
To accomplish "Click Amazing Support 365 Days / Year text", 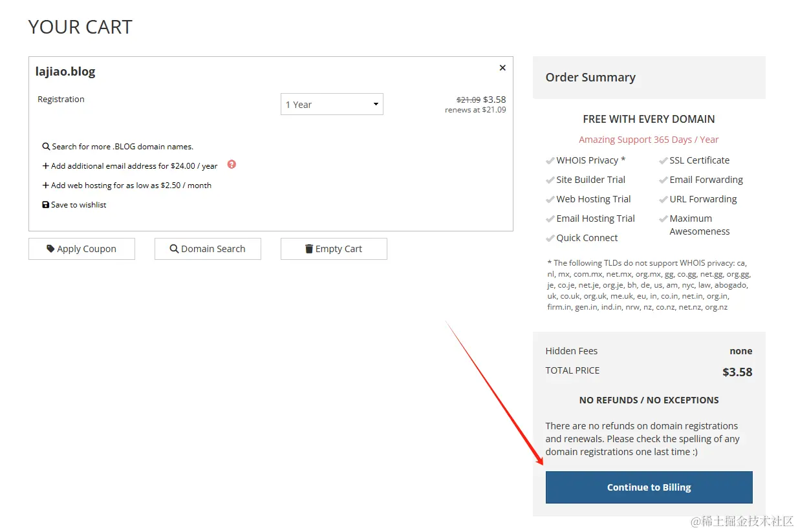I will [x=649, y=140].
